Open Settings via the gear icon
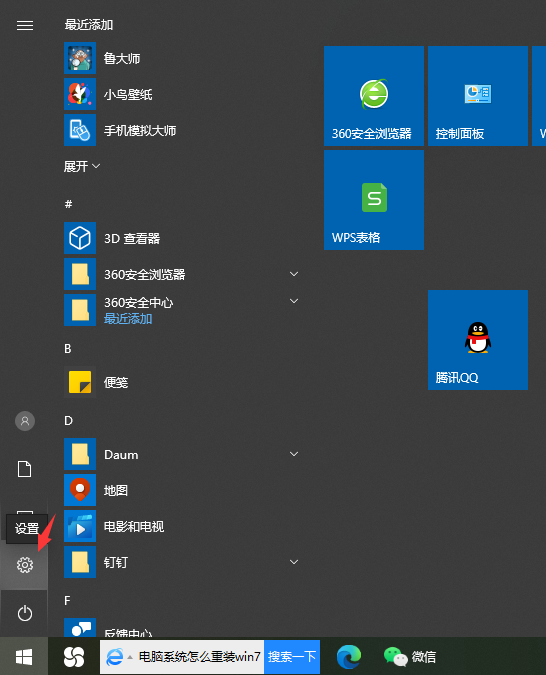 (x=25, y=565)
